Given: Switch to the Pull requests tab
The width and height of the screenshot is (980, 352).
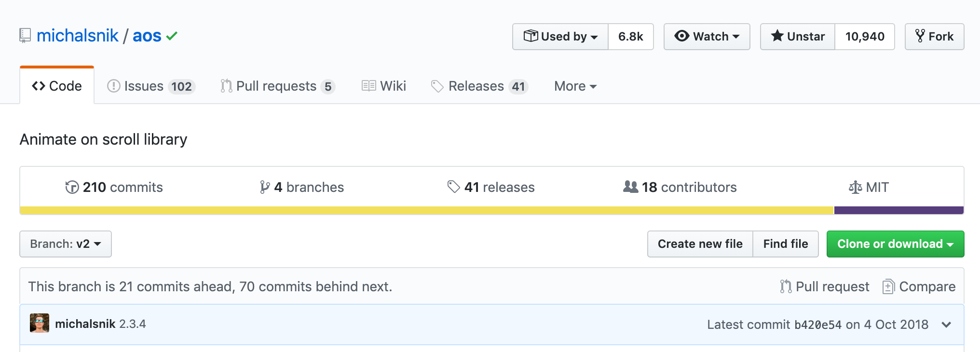Looking at the screenshot, I should tap(277, 86).
